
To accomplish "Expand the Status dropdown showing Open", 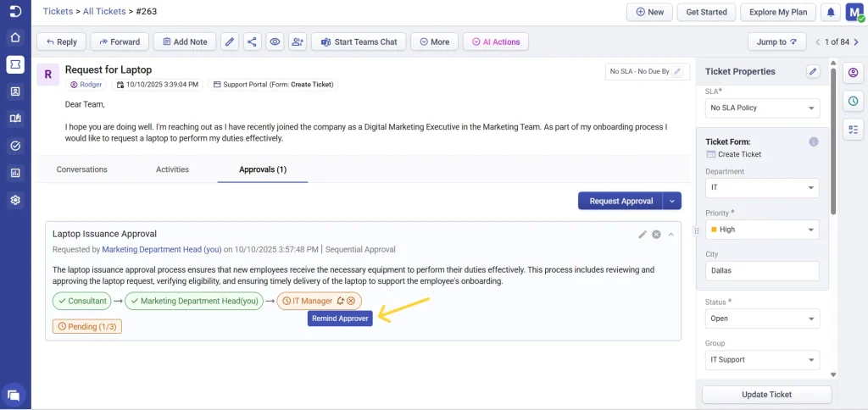I will [762, 319].
